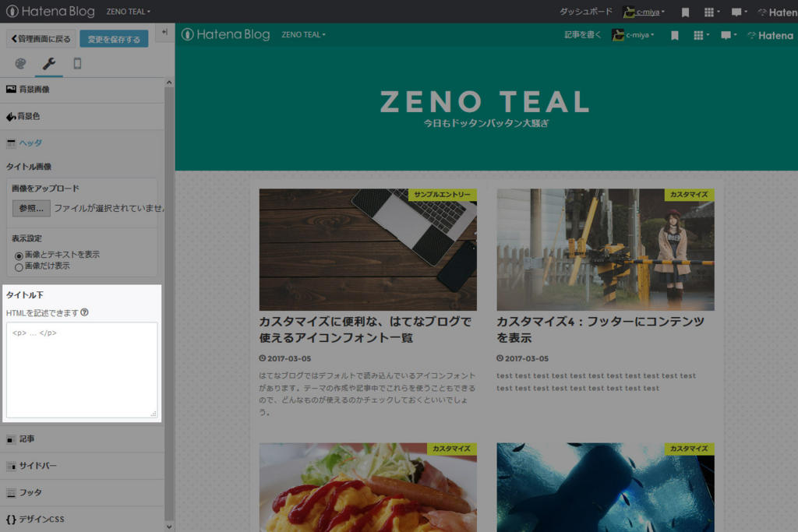Open ダッシュボード link
798x532 pixels.
586,11
